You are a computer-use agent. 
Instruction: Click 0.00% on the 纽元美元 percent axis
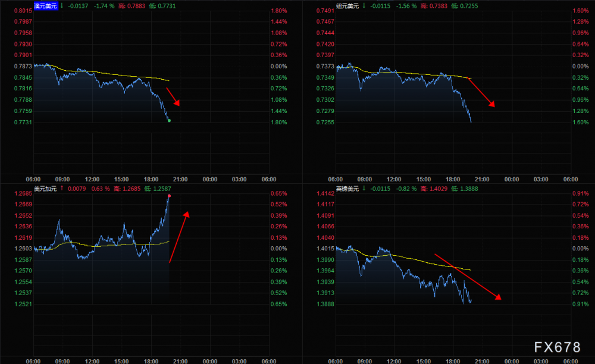click(581, 67)
